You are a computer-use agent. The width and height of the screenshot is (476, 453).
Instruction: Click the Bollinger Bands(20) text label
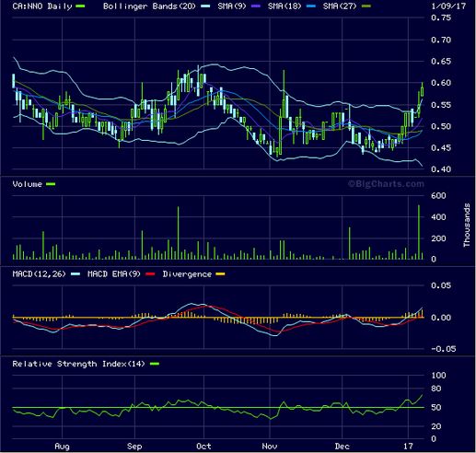click(x=149, y=6)
